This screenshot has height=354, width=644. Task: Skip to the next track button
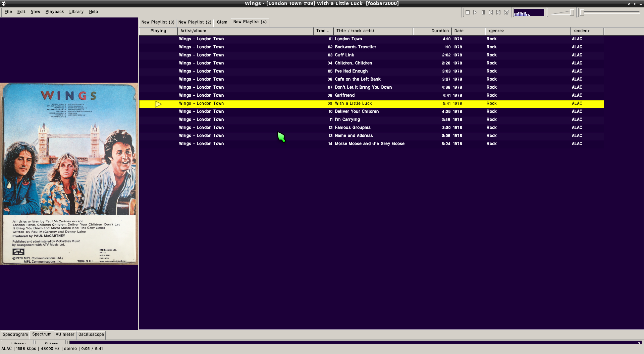pos(498,12)
